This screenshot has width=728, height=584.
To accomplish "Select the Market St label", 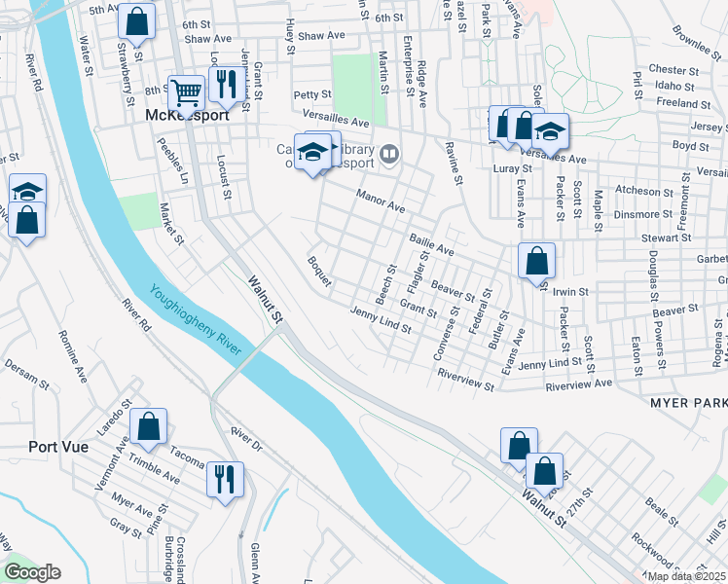I will click(171, 223).
